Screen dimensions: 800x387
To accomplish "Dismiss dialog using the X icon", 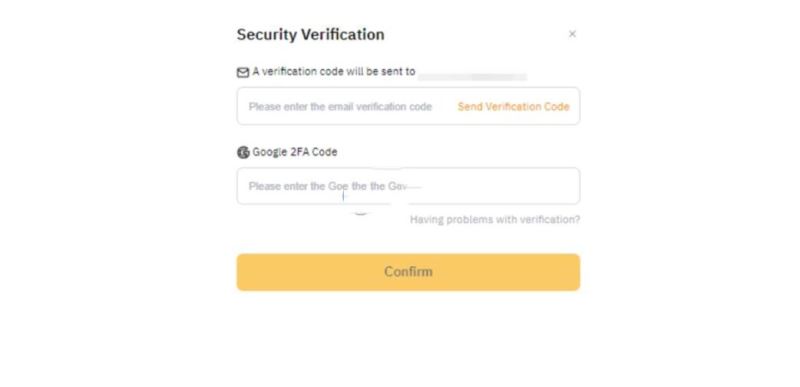I will (x=572, y=34).
